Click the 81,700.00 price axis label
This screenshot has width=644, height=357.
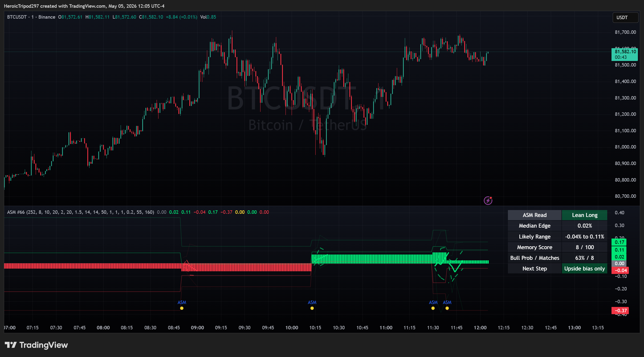pos(625,32)
